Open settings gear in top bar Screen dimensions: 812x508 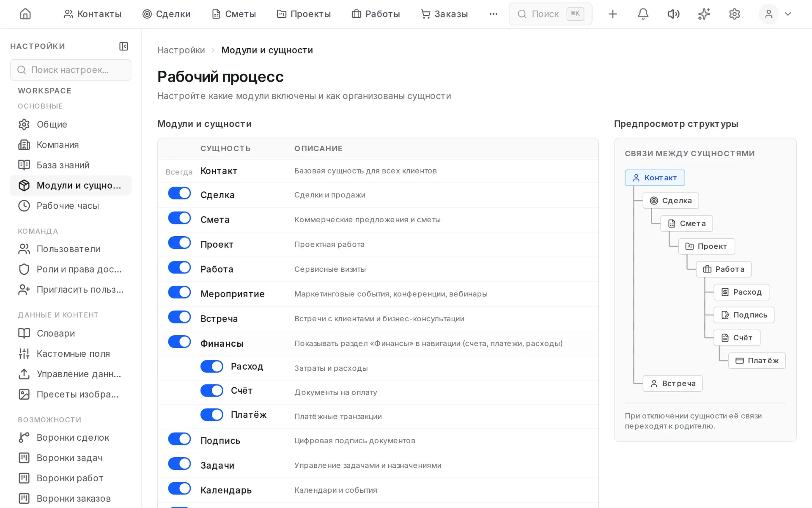click(x=734, y=14)
